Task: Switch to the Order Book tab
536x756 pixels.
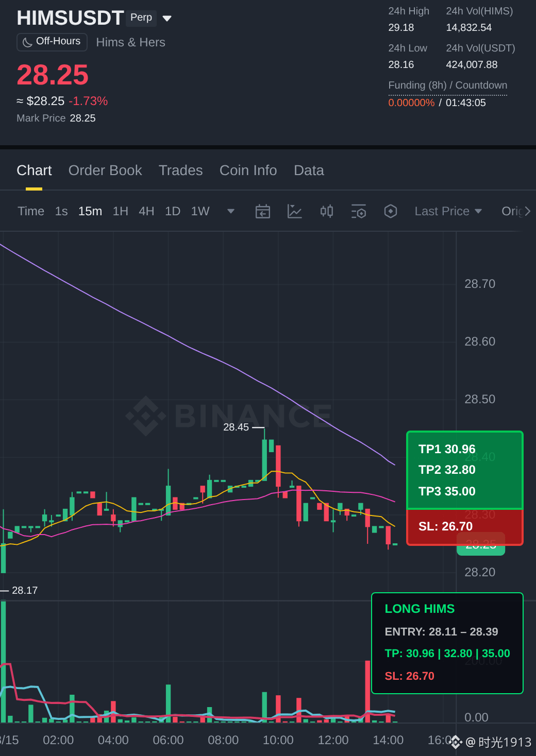Action: coord(105,170)
